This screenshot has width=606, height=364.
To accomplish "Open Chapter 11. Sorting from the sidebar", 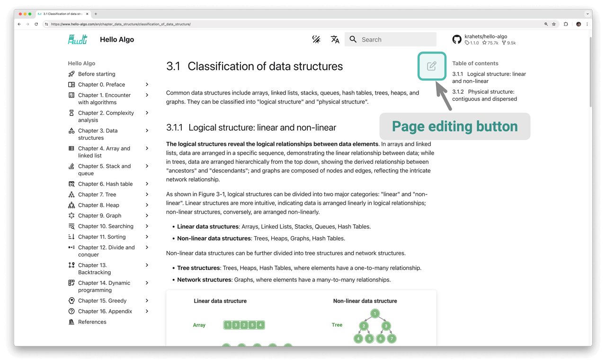I will [101, 237].
